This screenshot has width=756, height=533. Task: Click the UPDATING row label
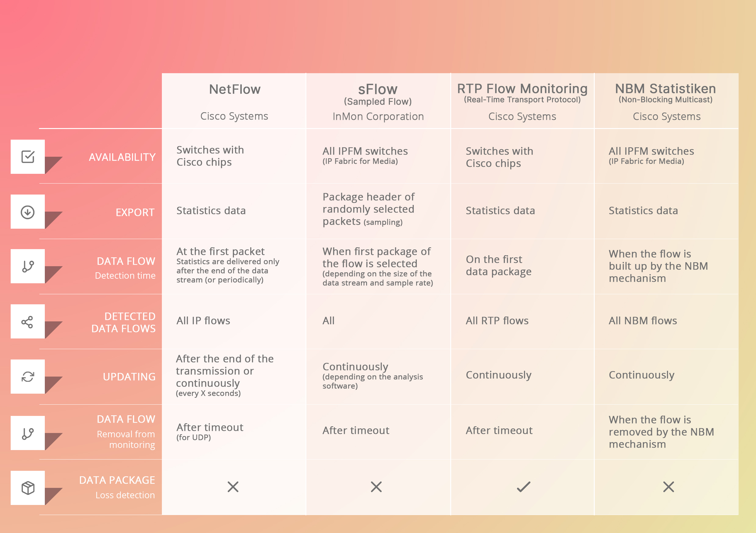[129, 377]
